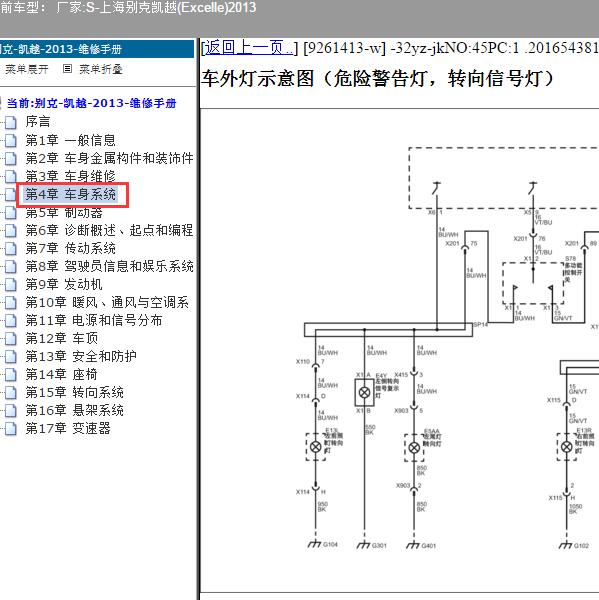Click the collapse-menu icon before 菜单折叠
The width and height of the screenshot is (599, 600).
[x=67, y=69]
